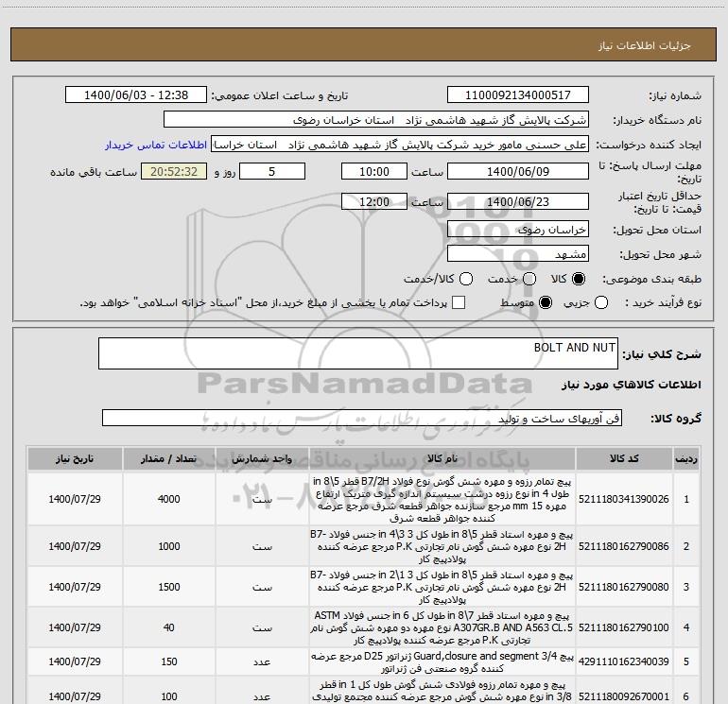Click the quantity 40 in row 4

point(168,627)
